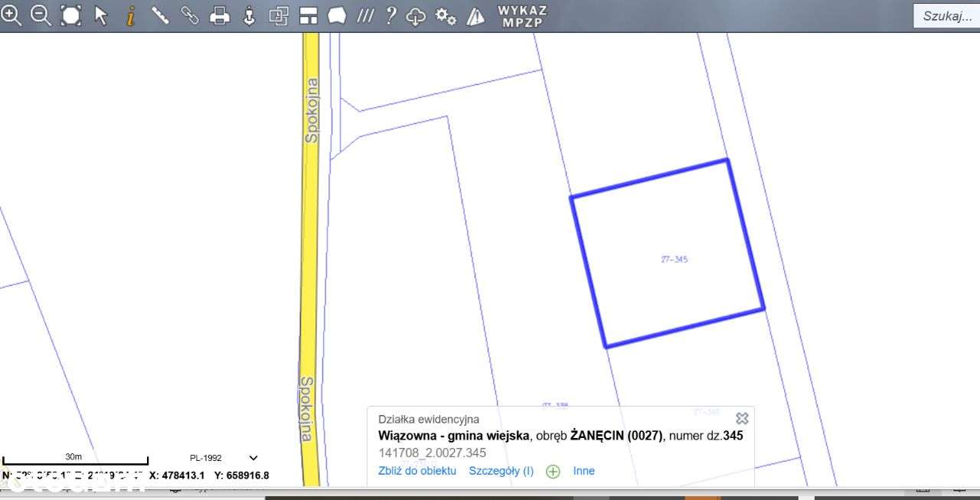Open the panel layout icon

coord(308,15)
